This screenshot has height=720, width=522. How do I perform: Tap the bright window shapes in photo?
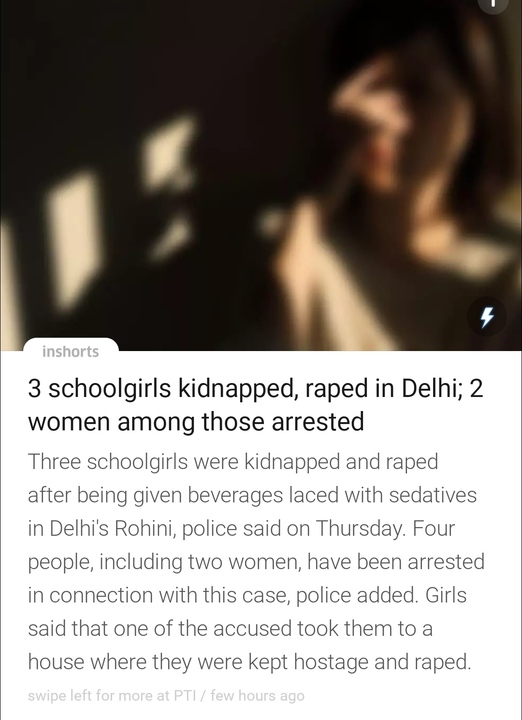click(124, 211)
